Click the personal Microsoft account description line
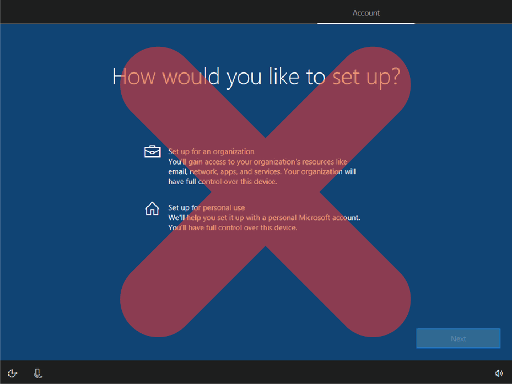Screen dimensions: 512x384 pos(264,218)
